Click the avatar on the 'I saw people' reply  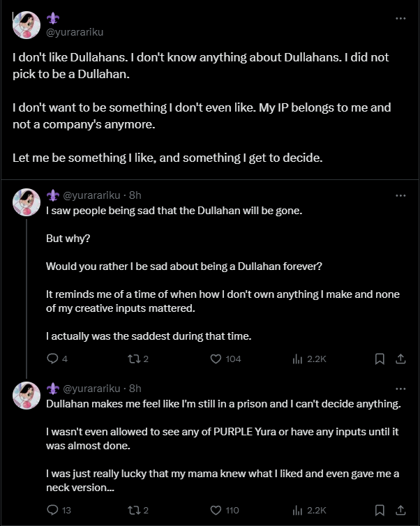click(27, 202)
